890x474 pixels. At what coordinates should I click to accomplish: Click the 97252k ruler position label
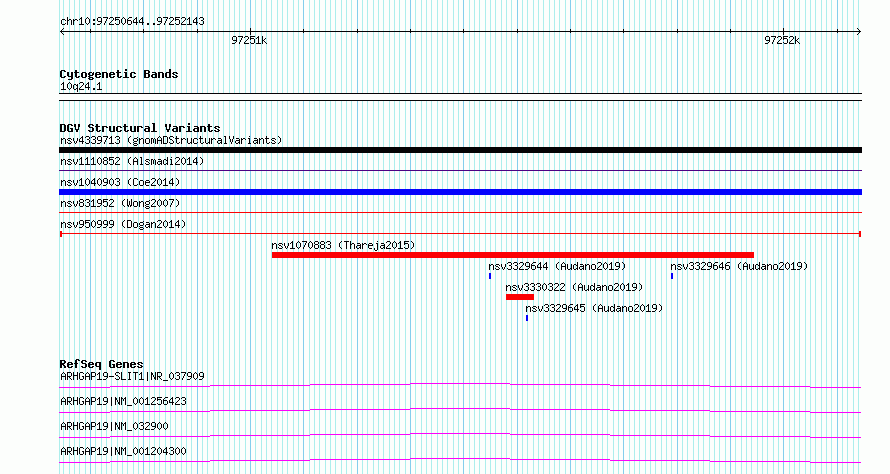point(782,40)
